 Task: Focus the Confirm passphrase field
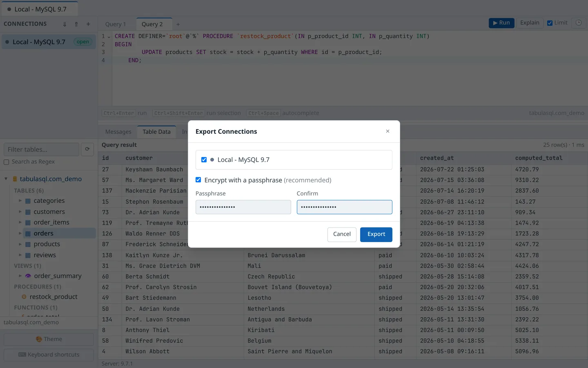tap(345, 207)
